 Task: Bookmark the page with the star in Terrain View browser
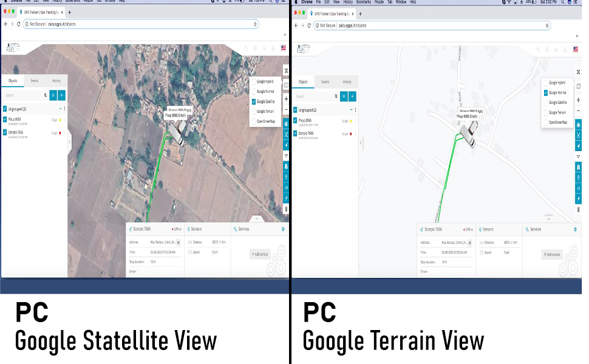coord(547,25)
